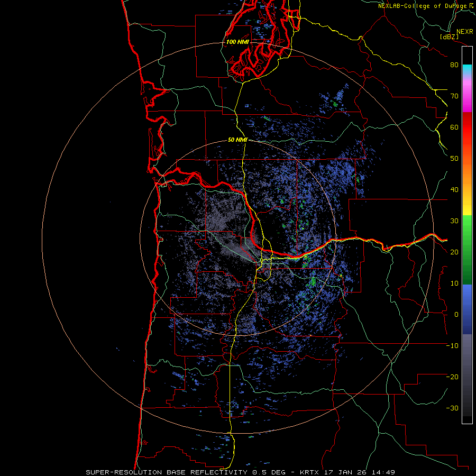Image resolution: width=476 pixels, height=476 pixels.
Task: Click the NEXLAB-College of DuPage credit text
Action: point(423,6)
